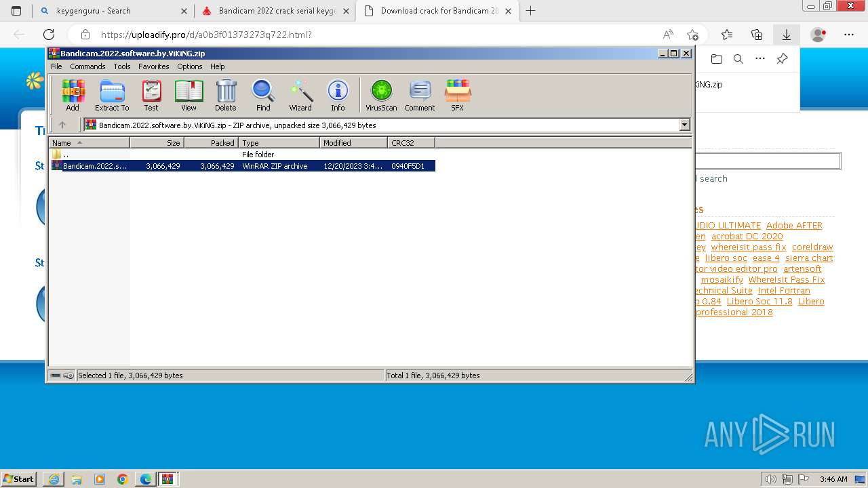Open the 'WhereIsIt Pass Fix' link
The height and width of the screenshot is (488, 868).
coord(787,280)
